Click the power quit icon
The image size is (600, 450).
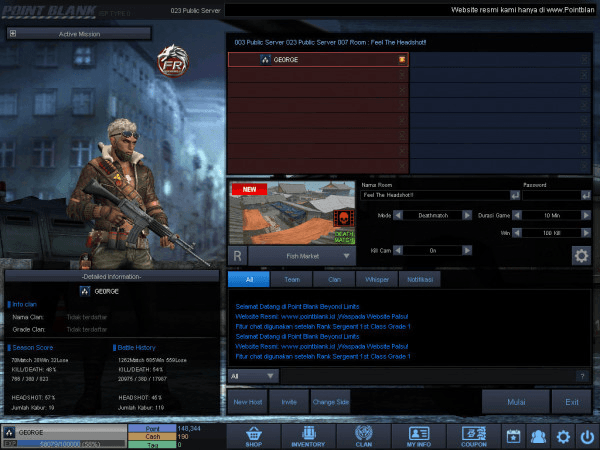click(x=586, y=436)
